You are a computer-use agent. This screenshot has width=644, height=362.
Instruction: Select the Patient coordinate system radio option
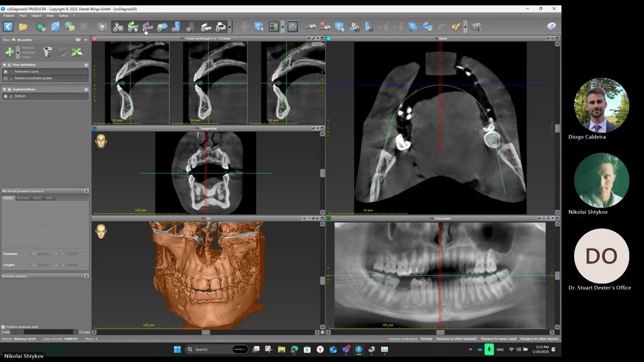pos(6,78)
